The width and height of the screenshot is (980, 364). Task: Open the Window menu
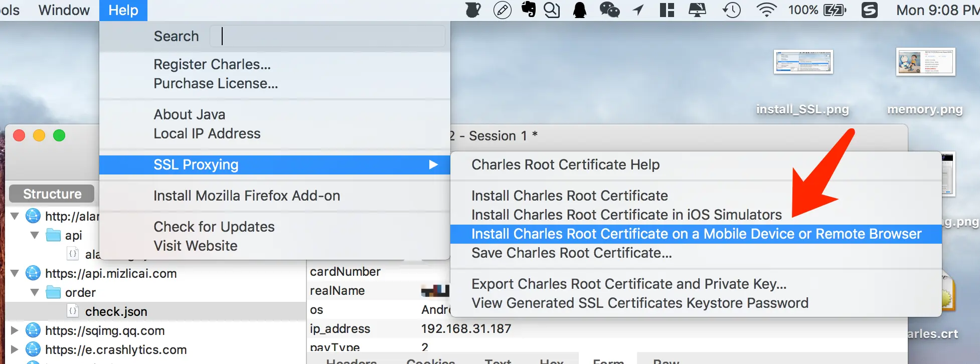point(64,10)
